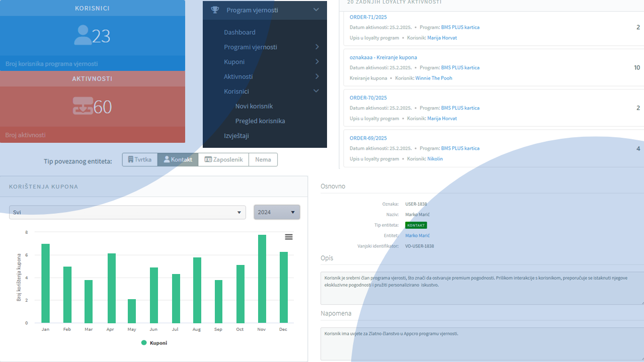Click into the Napomena text area

click(x=482, y=344)
